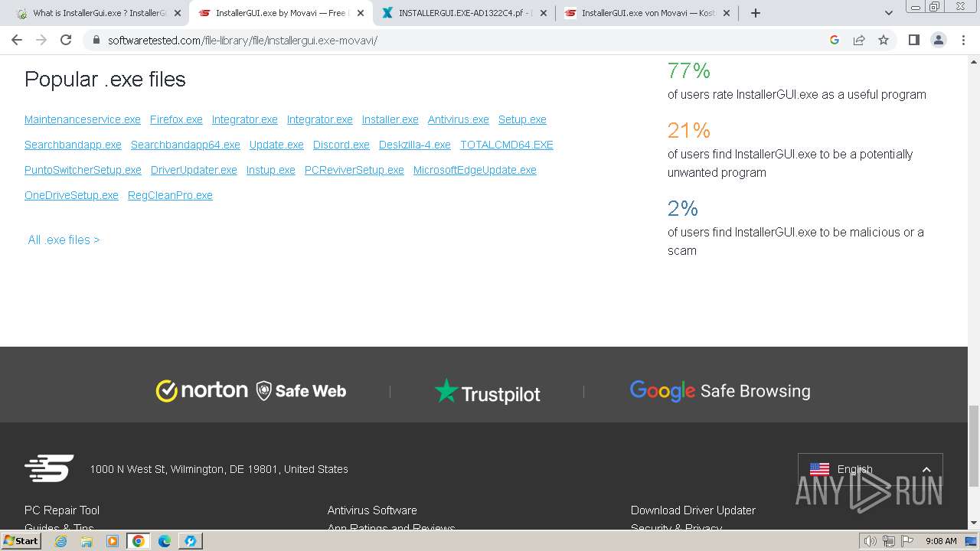This screenshot has width=980, height=551.
Task: Open TOTALCMD64.EXE link
Action: pos(507,145)
